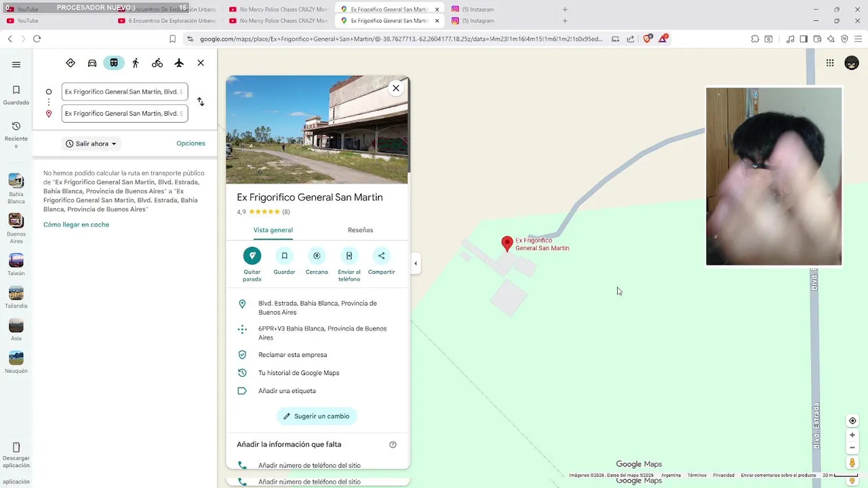This screenshot has width=868, height=488.
Task: Click Enviar al teléfono icon
Action: (x=349, y=256)
